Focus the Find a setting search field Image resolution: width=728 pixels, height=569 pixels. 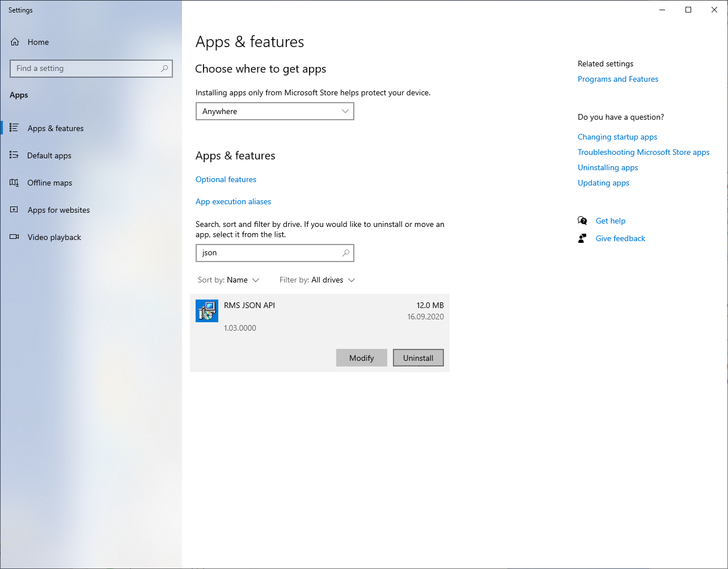coord(91,69)
